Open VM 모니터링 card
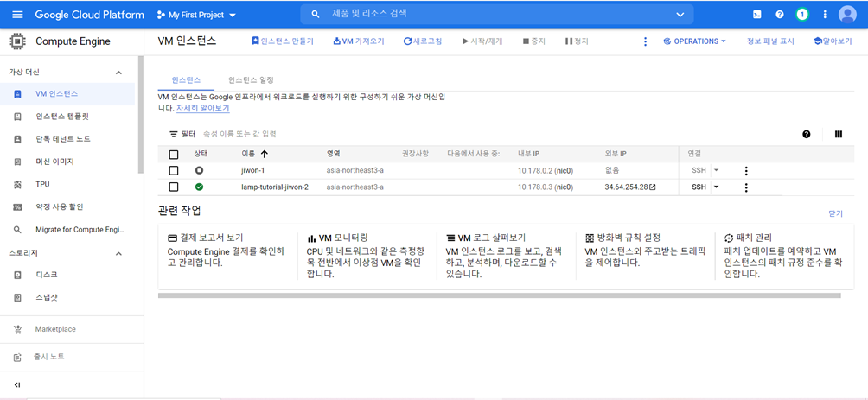Screen dimensions: 868x400 pos(366,256)
